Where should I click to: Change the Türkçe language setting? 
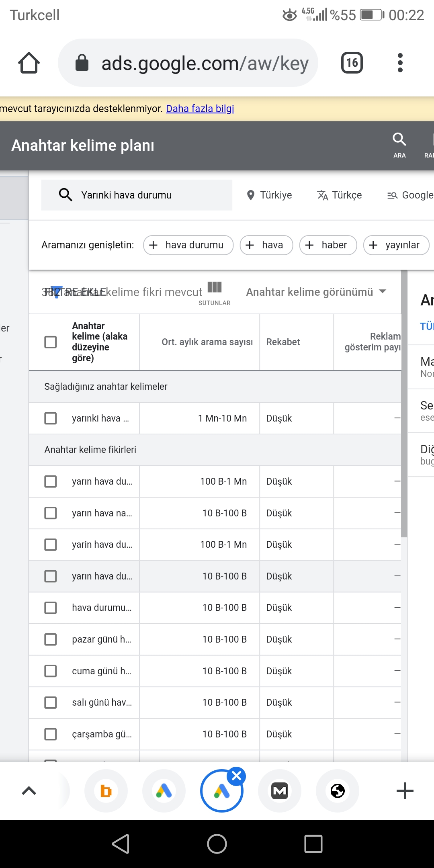click(x=340, y=195)
